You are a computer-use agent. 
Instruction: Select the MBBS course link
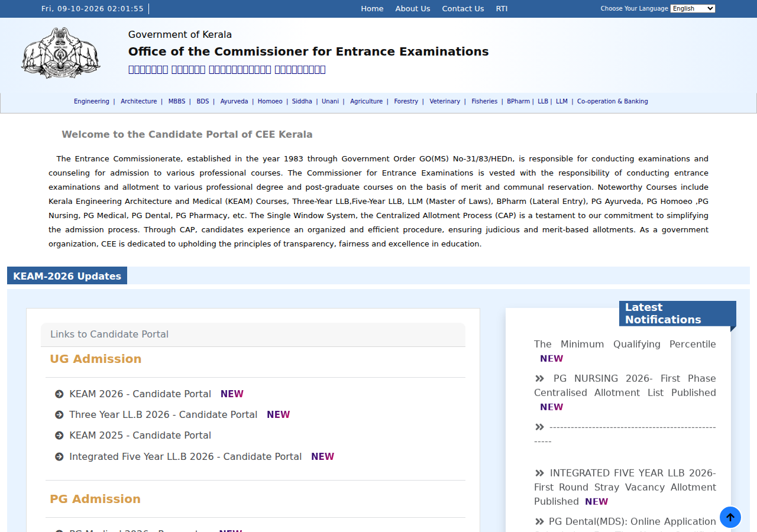point(177,102)
